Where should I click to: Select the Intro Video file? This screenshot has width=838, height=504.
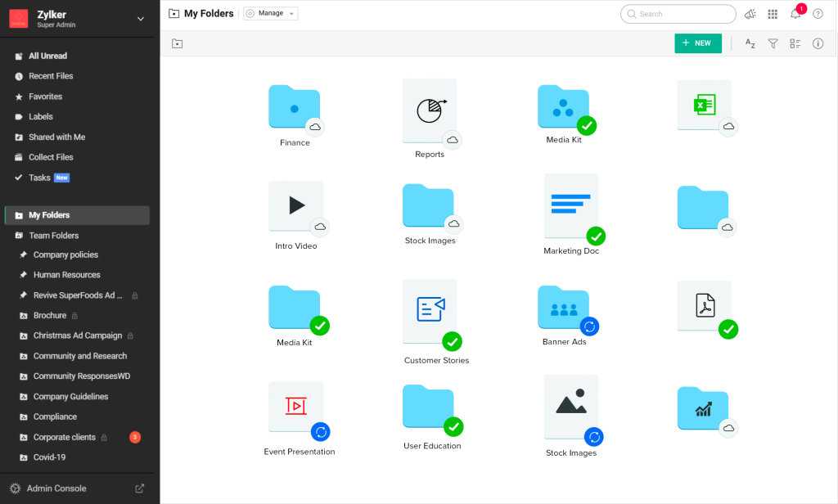click(295, 209)
